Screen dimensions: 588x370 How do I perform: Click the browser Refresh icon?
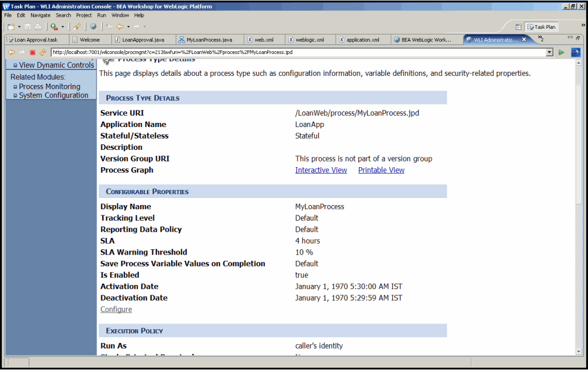point(42,52)
